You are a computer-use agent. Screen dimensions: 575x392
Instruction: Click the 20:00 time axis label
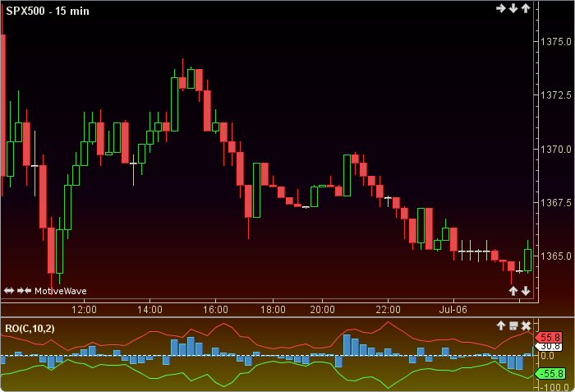pos(322,310)
